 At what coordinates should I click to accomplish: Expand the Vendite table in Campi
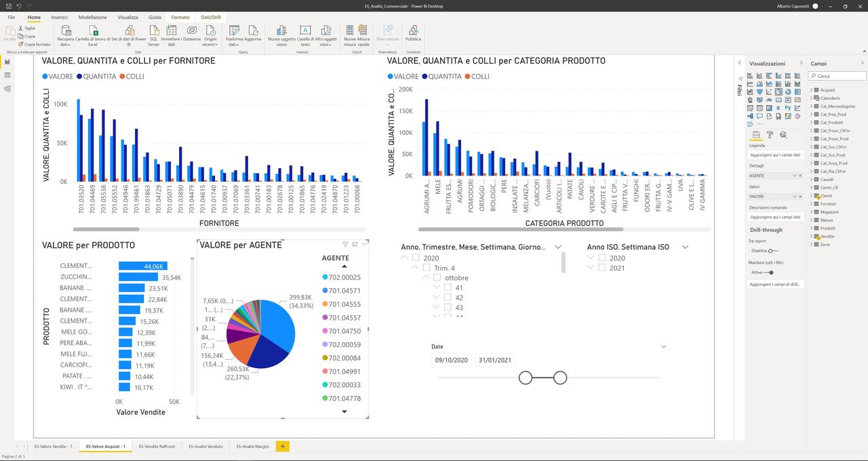[812, 237]
